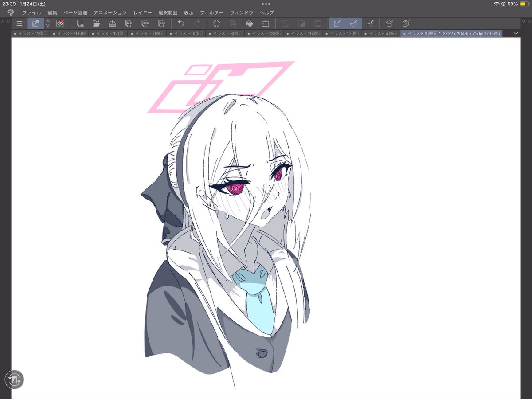Open the graduation cap tutorial icon
The width and height of the screenshot is (532, 399).
[389, 23]
